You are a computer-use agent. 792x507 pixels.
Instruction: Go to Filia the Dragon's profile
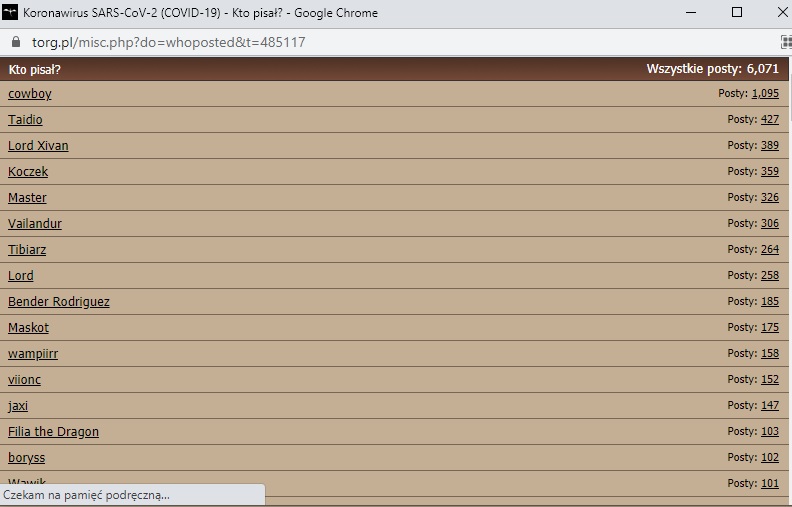coord(53,432)
